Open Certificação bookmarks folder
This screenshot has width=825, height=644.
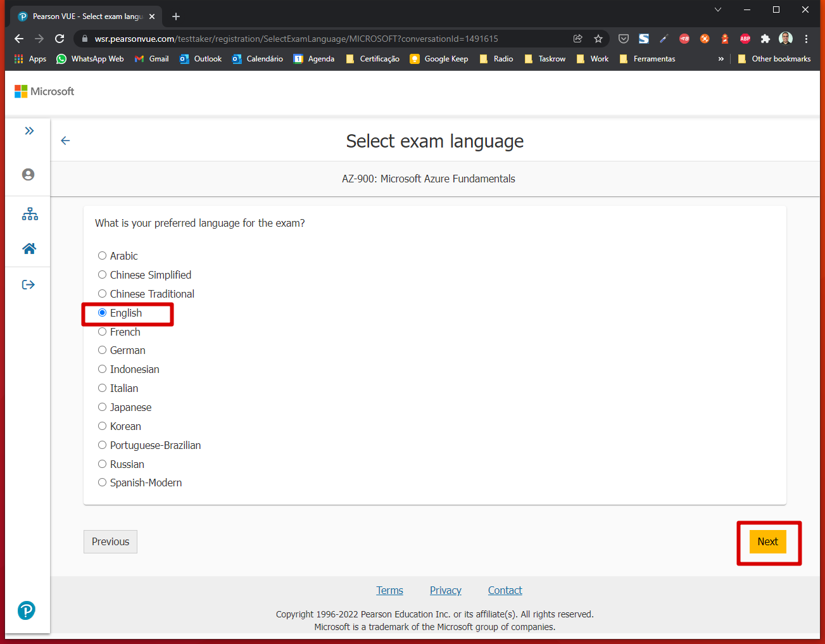coord(372,59)
